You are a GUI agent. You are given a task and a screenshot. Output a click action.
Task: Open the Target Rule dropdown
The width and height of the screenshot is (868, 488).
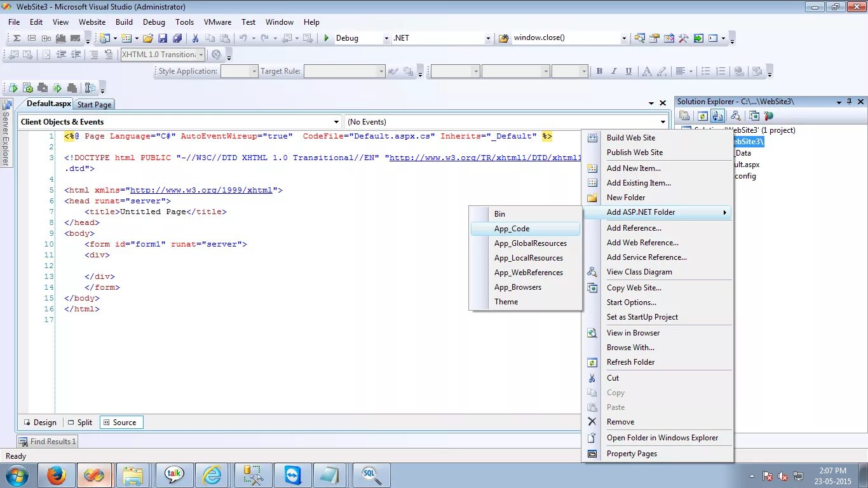point(381,71)
